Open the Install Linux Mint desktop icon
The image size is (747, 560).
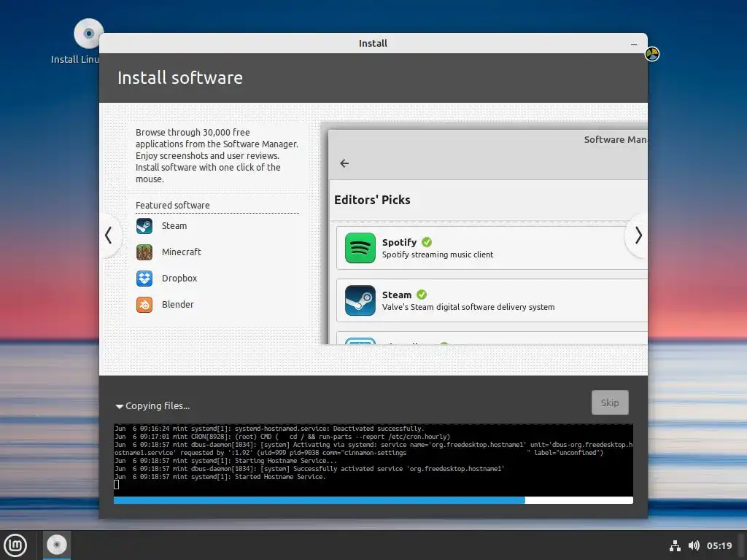coord(88,34)
